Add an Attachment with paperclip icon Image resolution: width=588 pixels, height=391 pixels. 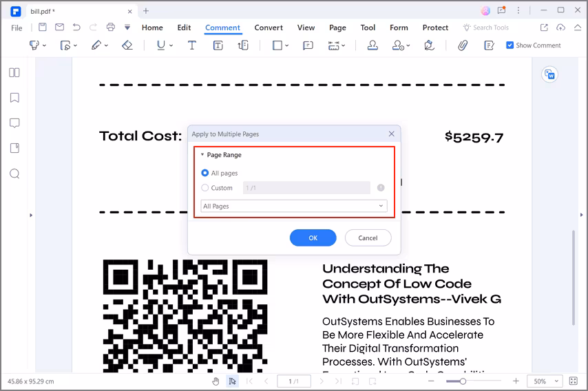463,45
